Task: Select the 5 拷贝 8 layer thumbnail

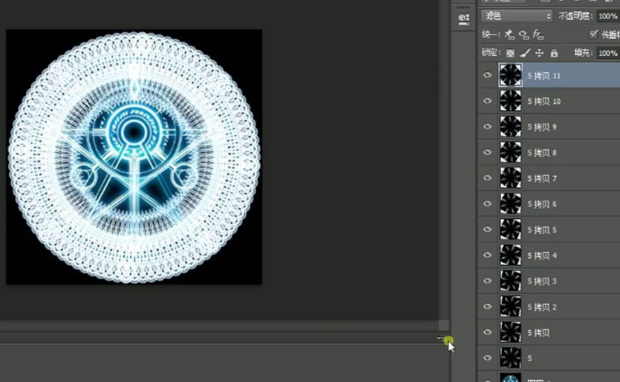Action: pos(510,152)
